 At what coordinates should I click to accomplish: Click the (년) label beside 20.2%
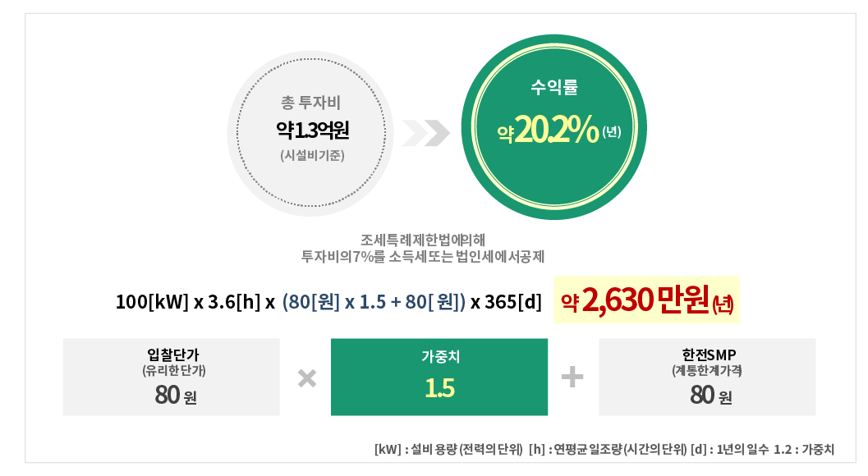611,132
